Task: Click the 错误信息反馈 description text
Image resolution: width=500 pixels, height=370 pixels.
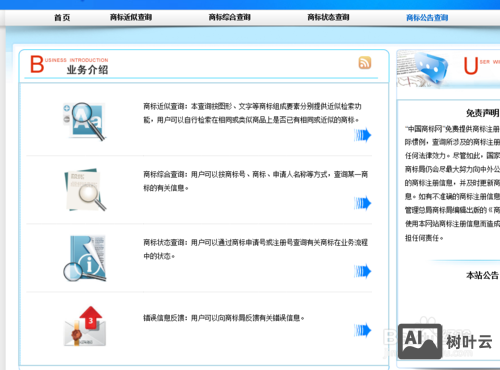Action: (x=224, y=318)
